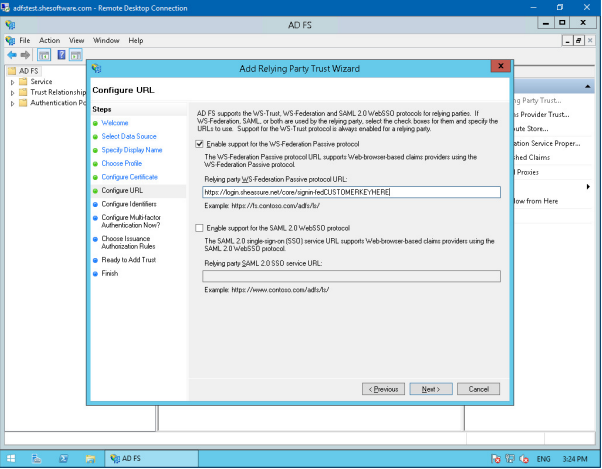The width and height of the screenshot is (602, 469).
Task: Launch PowerShell from the taskbar
Action: (64, 458)
